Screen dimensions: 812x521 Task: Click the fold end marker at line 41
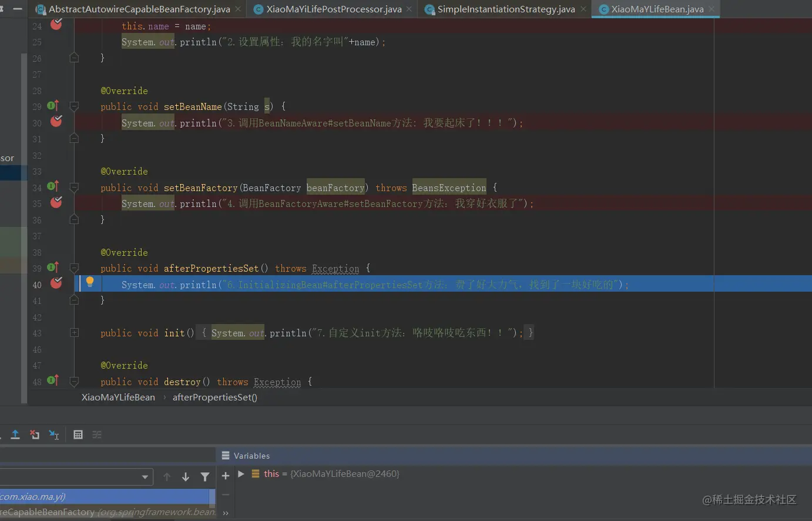pyautogui.click(x=74, y=300)
